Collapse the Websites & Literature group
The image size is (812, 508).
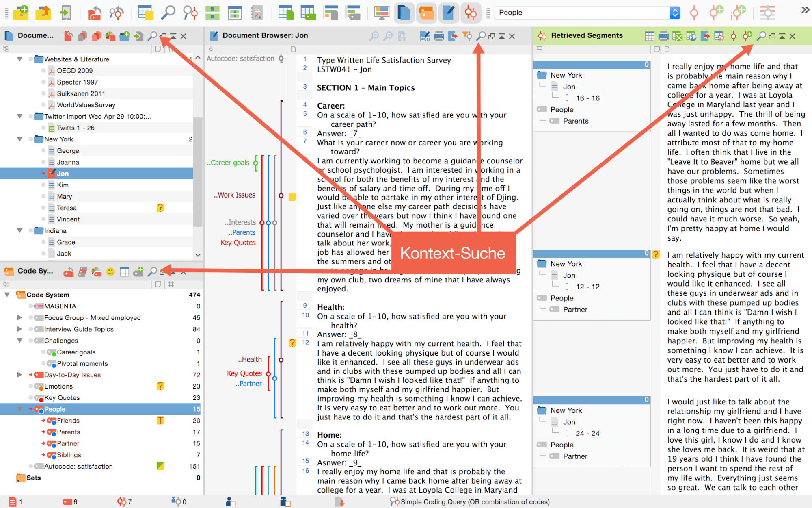(19, 59)
